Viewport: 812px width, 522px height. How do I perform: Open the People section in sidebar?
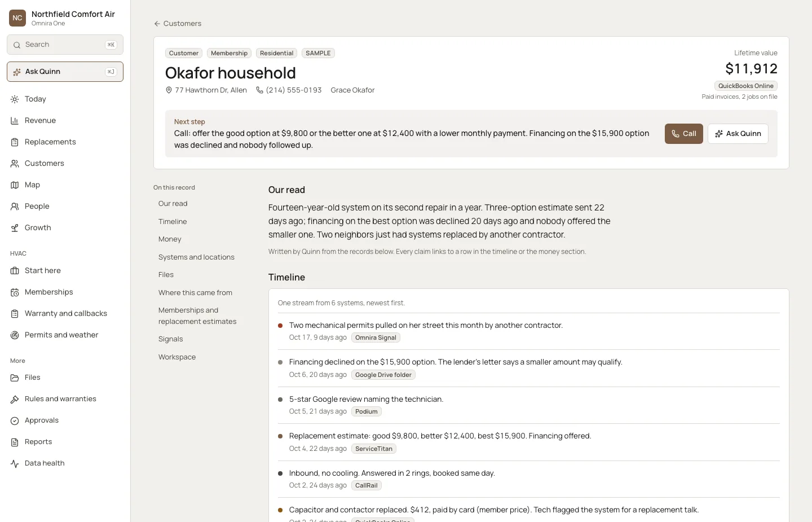click(65, 207)
